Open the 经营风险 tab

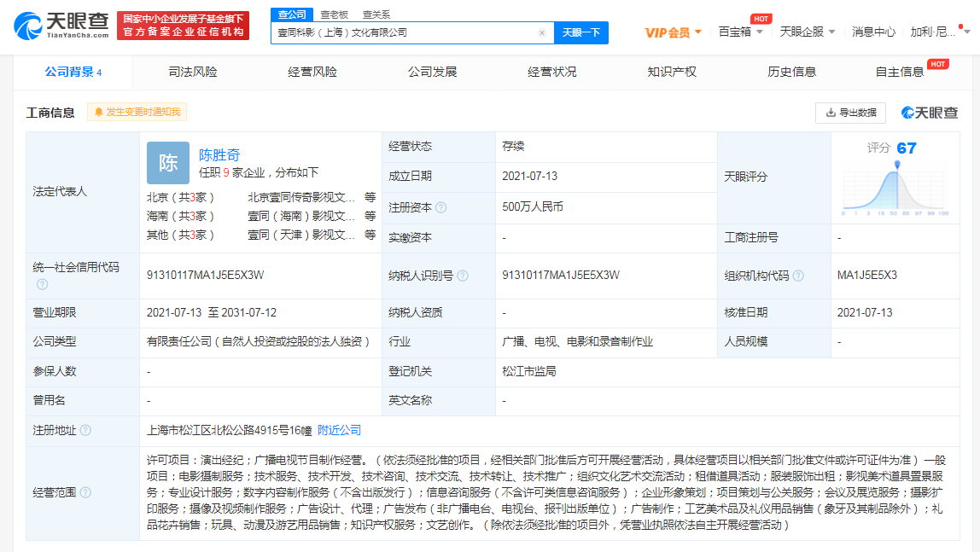tap(312, 72)
